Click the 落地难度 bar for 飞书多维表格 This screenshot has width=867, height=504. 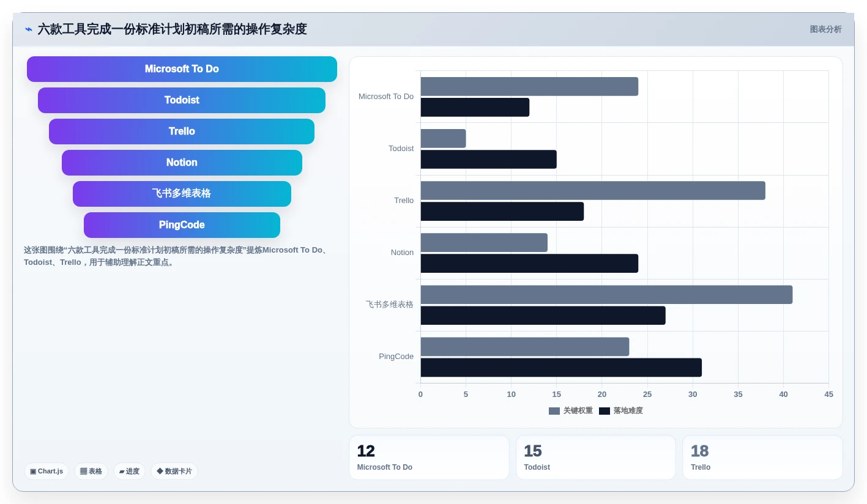(x=543, y=316)
